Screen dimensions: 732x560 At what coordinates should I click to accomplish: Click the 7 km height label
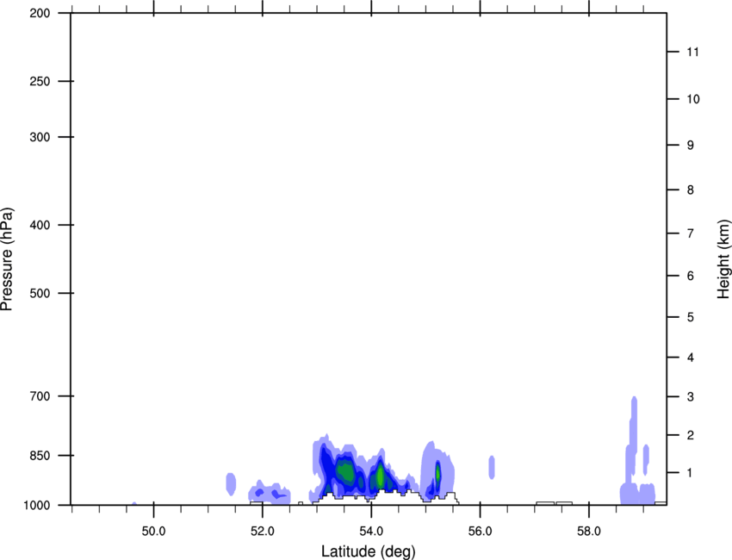point(691,233)
